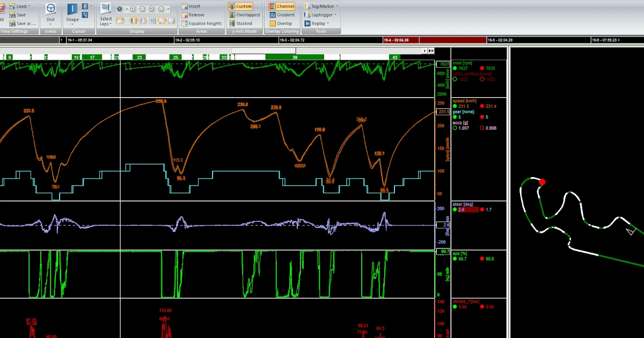Click the Remove area icon
Image resolution: width=644 pixels, height=338 pixels.
click(185, 15)
